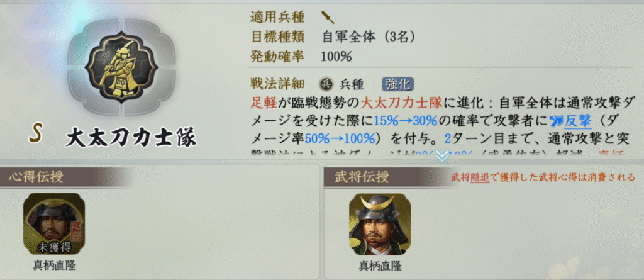Click the 兵種 label beside 戦法詳細
This screenshot has width=644, height=280.
(352, 84)
